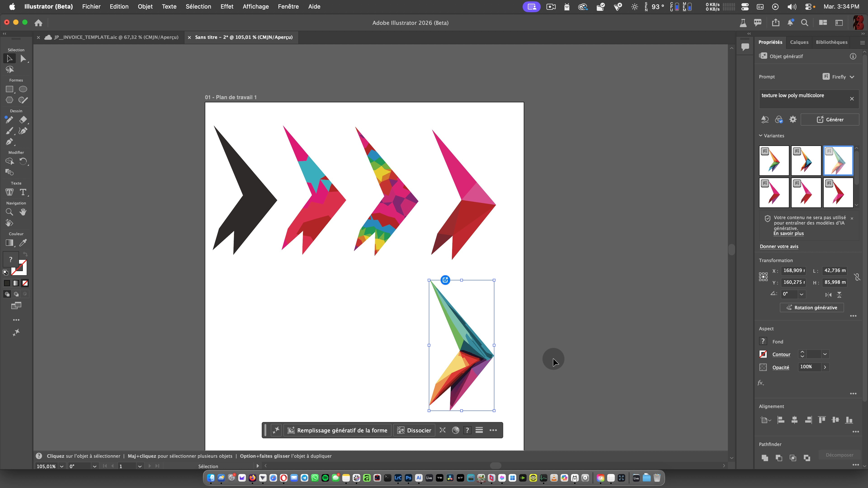Select the Ellipse tool
Viewport: 868px width, 488px height.
click(23, 89)
